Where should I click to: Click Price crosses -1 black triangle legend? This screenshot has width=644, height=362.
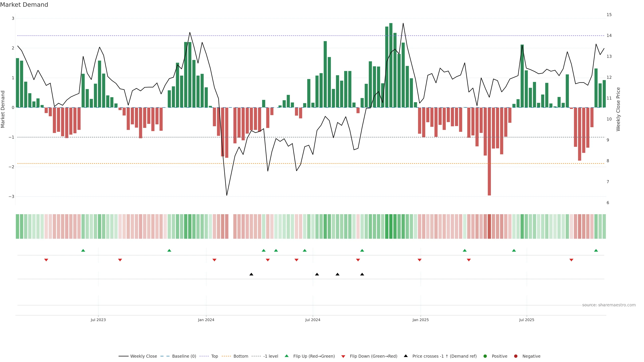coord(406,356)
